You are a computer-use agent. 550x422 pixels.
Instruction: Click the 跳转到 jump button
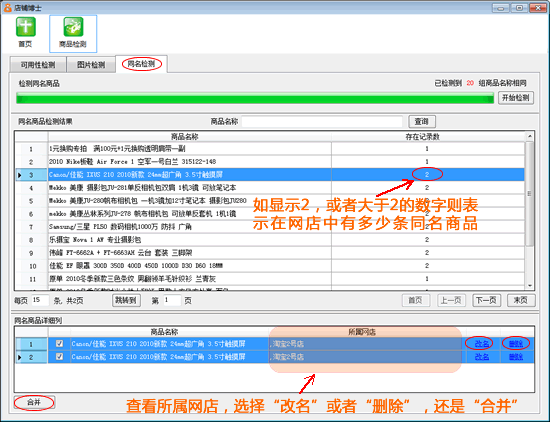126,301
